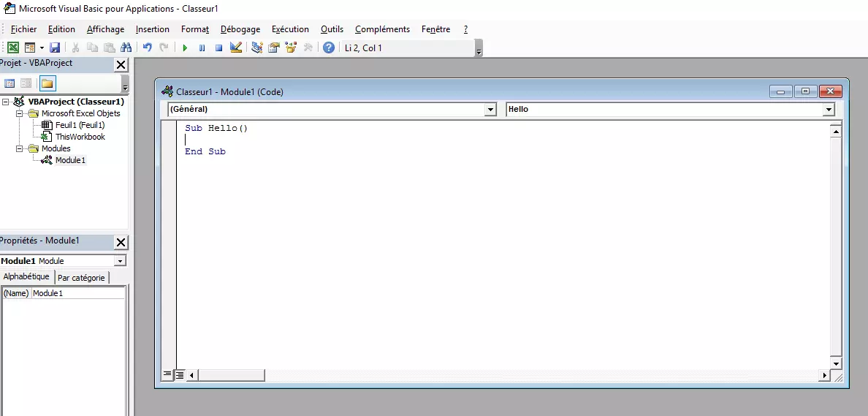Undo the last action
The image size is (868, 416).
148,48
